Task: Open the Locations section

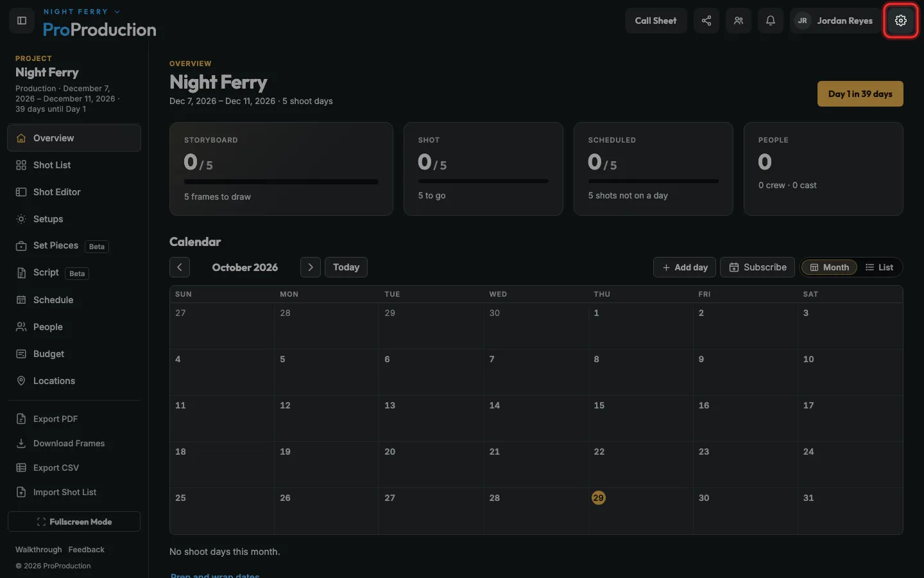Action: click(74, 381)
